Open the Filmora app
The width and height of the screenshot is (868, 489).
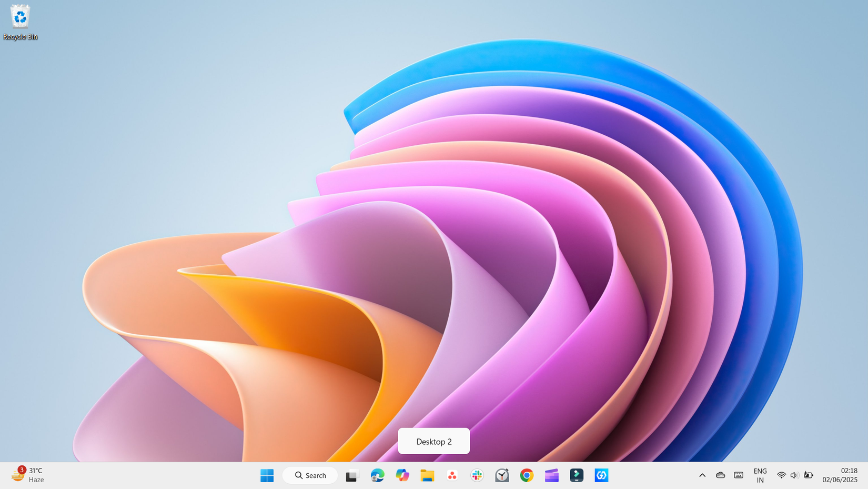(576, 475)
